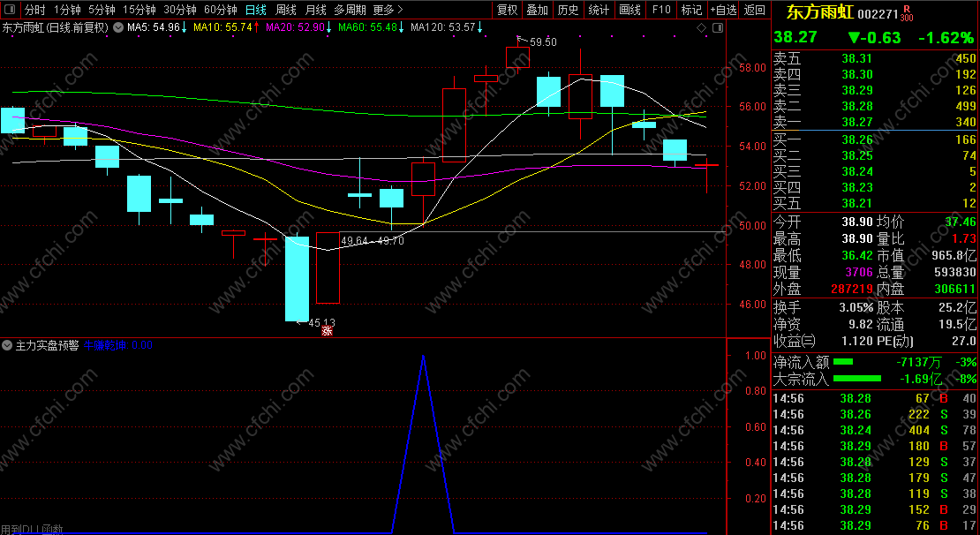The image size is (980, 535).
Task: Toggle 复权 price adjustment
Action: point(507,10)
